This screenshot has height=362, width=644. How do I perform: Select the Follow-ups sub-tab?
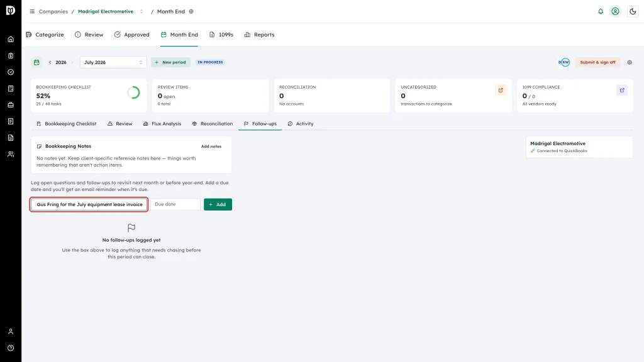tap(260, 124)
